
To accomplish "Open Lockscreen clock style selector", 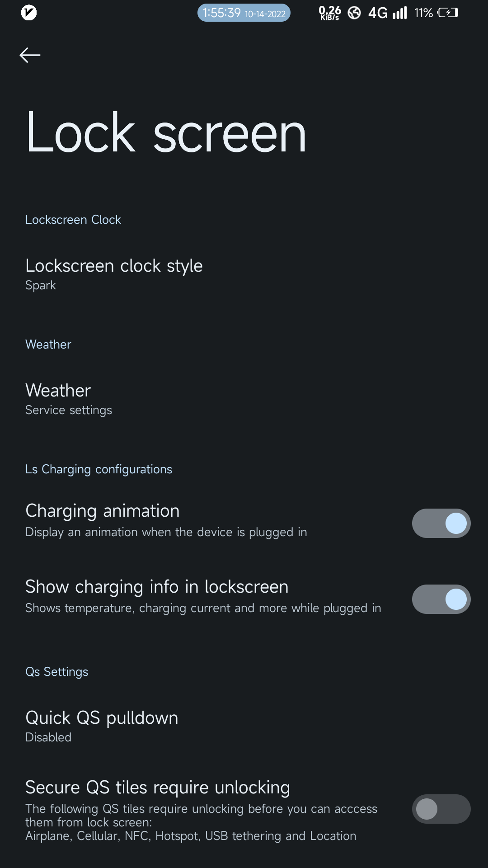I will 114,274.
